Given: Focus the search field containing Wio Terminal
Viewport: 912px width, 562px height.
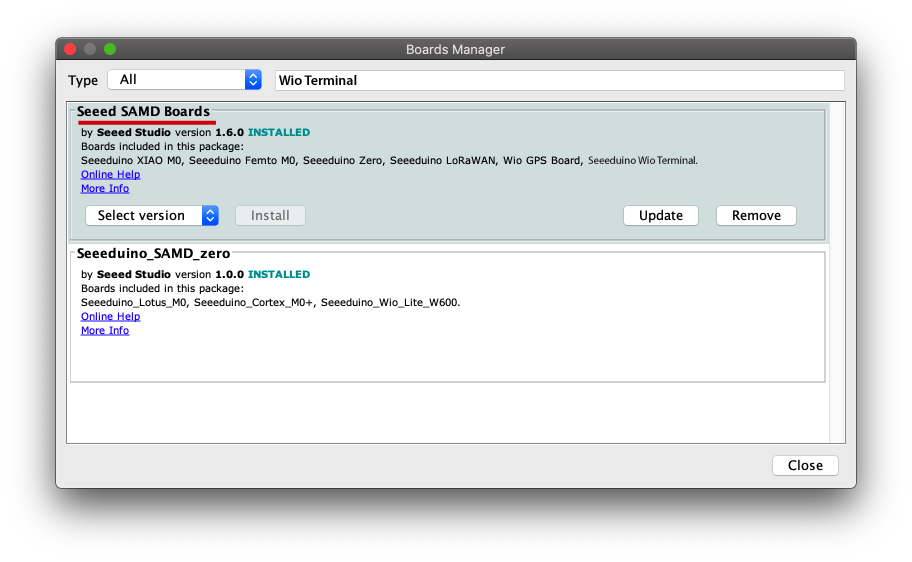Looking at the screenshot, I should [x=559, y=80].
